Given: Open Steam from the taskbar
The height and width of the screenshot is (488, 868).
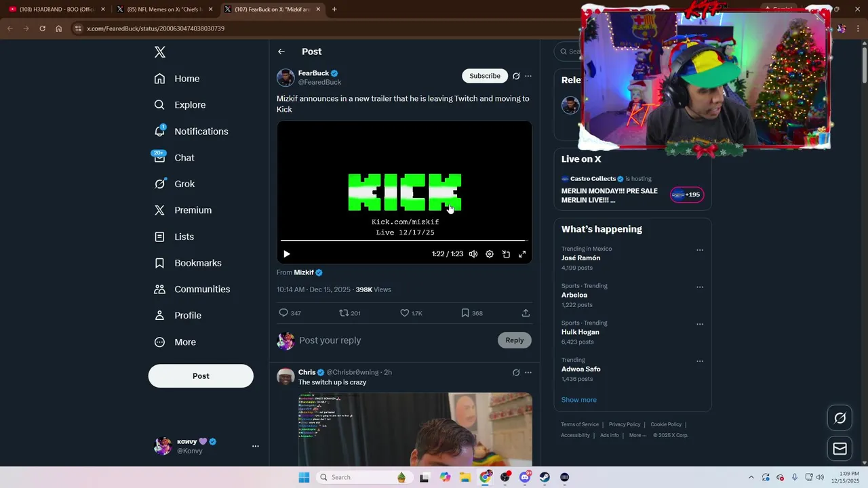Looking at the screenshot, I should 545,477.
